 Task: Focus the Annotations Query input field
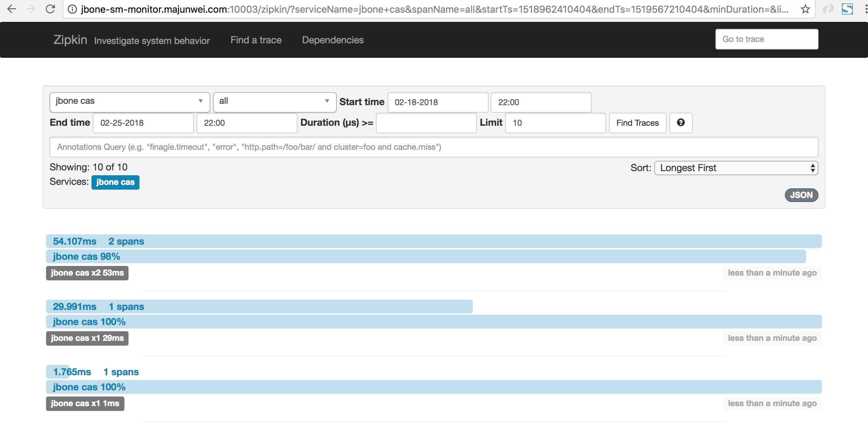[434, 147]
